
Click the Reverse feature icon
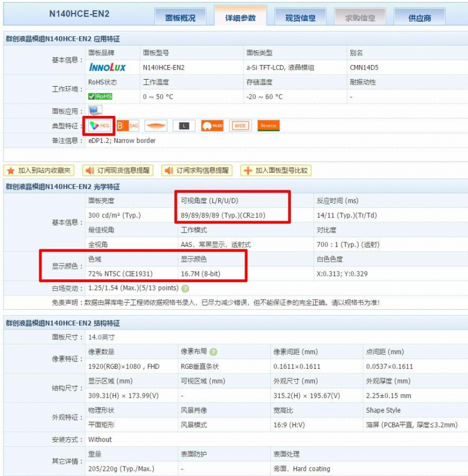[x=269, y=125]
